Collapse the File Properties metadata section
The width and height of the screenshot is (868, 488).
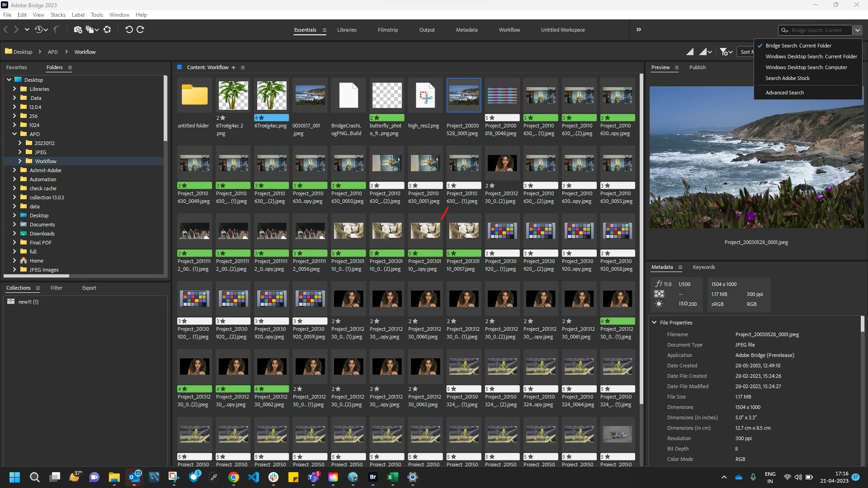[654, 323]
